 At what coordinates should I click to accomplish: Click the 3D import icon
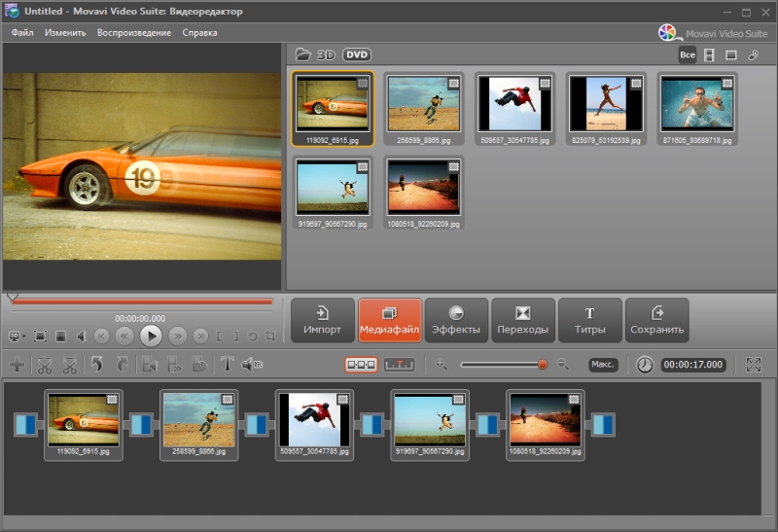coord(326,55)
